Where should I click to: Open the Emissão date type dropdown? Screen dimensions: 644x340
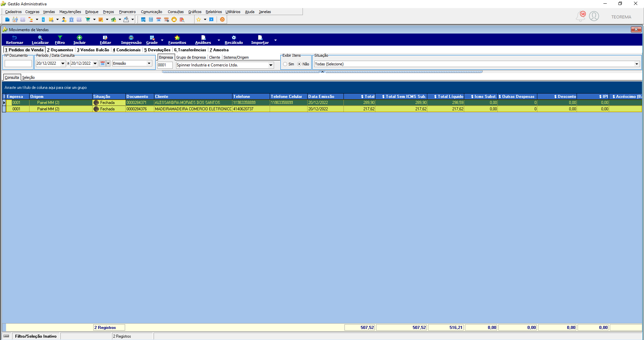pyautogui.click(x=149, y=63)
